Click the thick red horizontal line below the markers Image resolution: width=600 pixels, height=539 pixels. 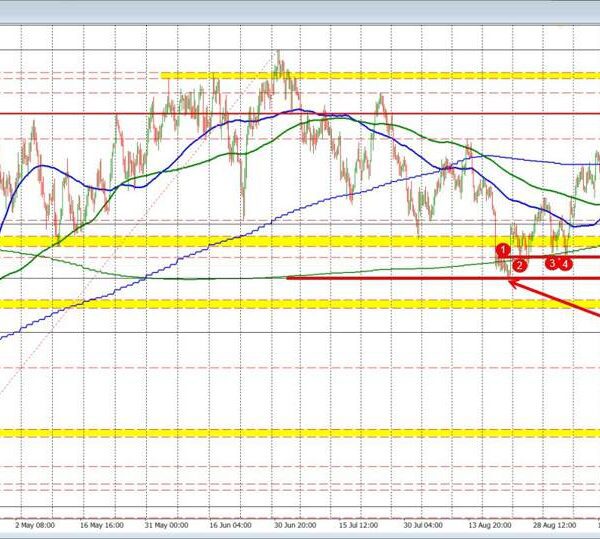(x=400, y=278)
